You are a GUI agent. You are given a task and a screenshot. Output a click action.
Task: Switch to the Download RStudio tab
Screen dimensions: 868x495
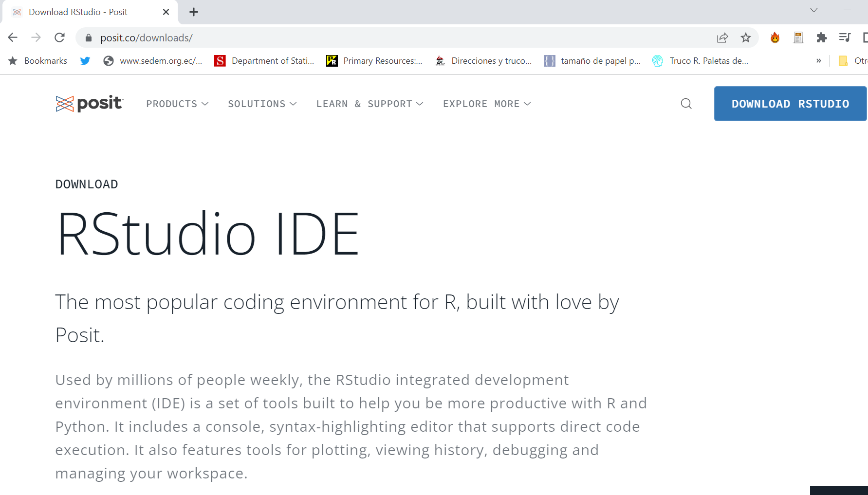pos(78,12)
